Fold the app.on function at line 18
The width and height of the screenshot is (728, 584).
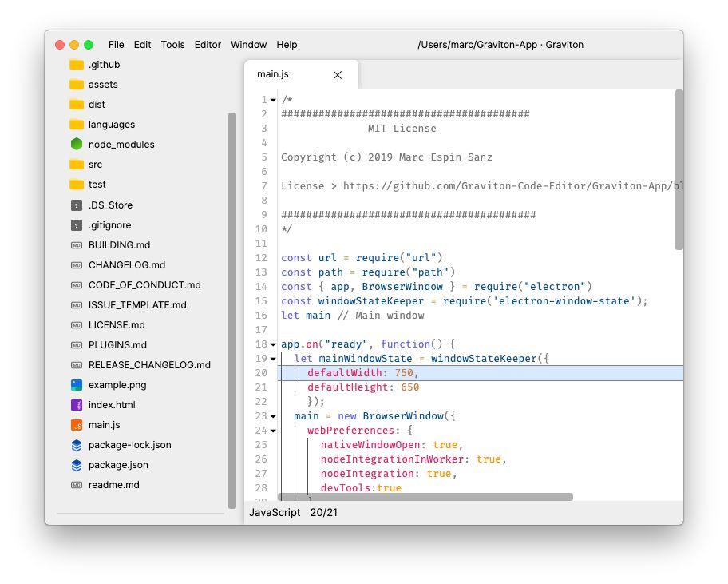[x=273, y=345]
